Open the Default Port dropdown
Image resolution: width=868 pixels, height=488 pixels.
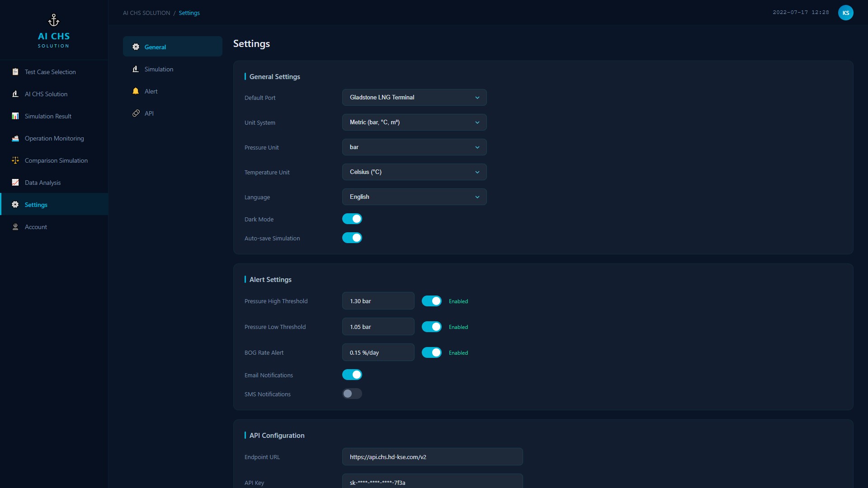coord(414,97)
